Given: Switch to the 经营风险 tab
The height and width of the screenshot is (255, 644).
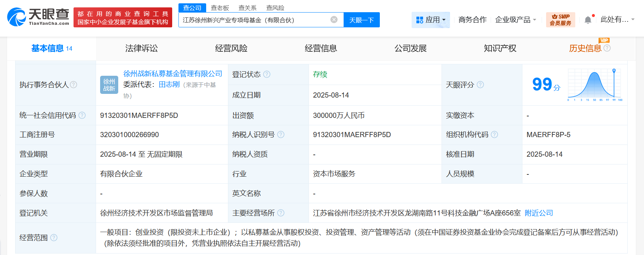Looking at the screenshot, I should pyautogui.click(x=231, y=48).
